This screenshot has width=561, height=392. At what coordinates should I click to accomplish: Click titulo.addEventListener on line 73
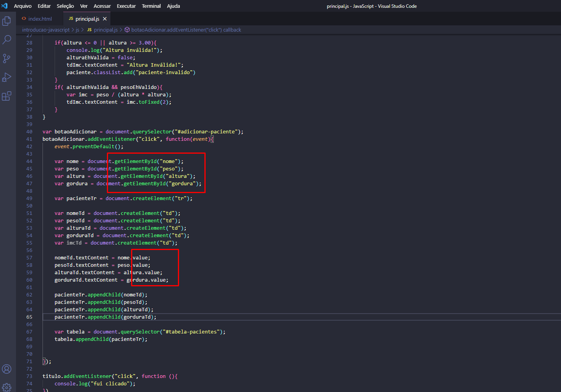pyautogui.click(x=77, y=376)
